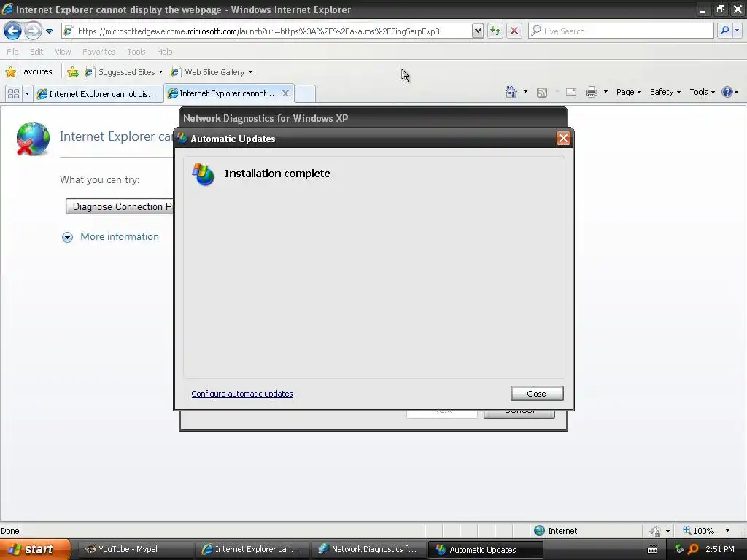Click Configure automatic updates link
The image size is (747, 560).
coord(242,394)
